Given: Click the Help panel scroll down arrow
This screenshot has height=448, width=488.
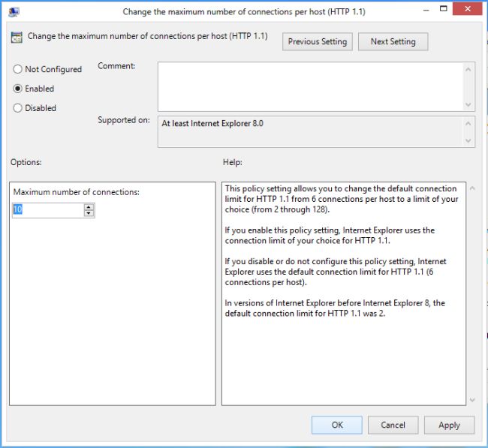Looking at the screenshot, I should pos(472,400).
